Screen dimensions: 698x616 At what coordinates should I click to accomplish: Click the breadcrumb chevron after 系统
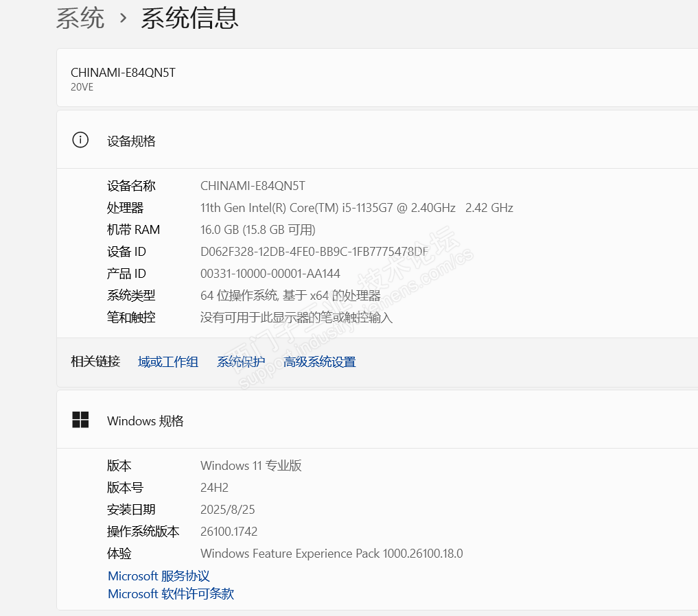[124, 19]
